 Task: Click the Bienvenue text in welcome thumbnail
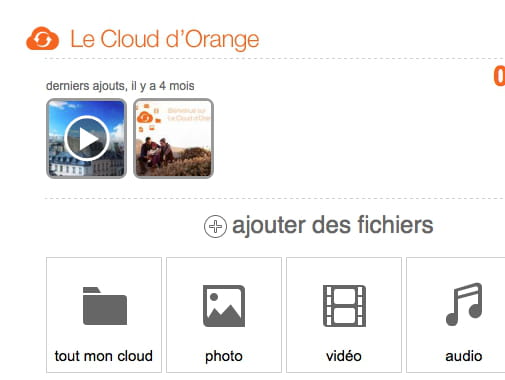click(x=187, y=110)
